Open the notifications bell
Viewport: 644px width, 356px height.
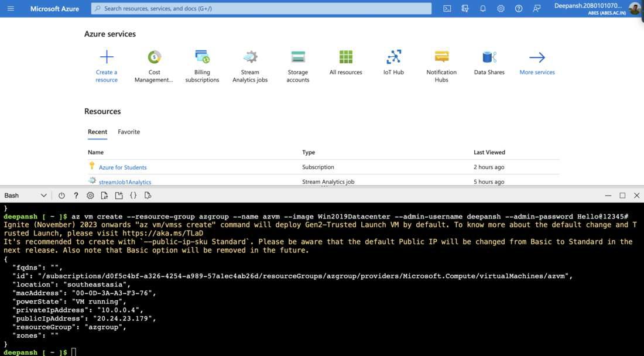tap(482, 8)
